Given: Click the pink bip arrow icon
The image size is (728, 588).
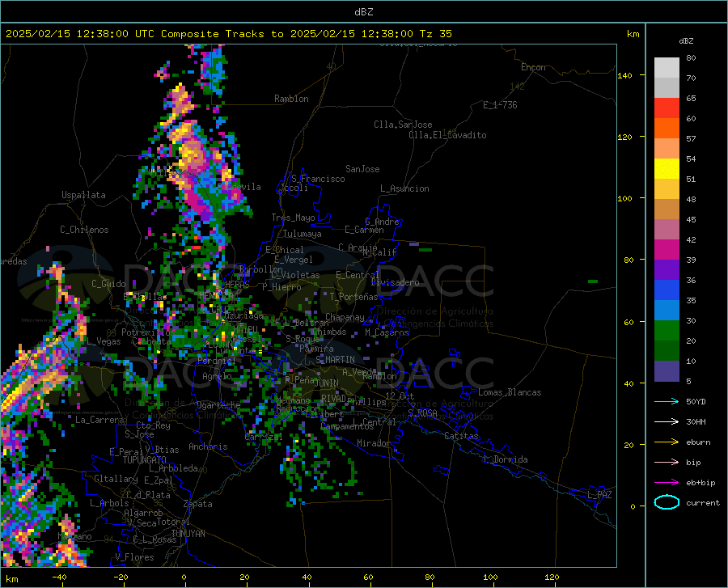Looking at the screenshot, I should (667, 463).
